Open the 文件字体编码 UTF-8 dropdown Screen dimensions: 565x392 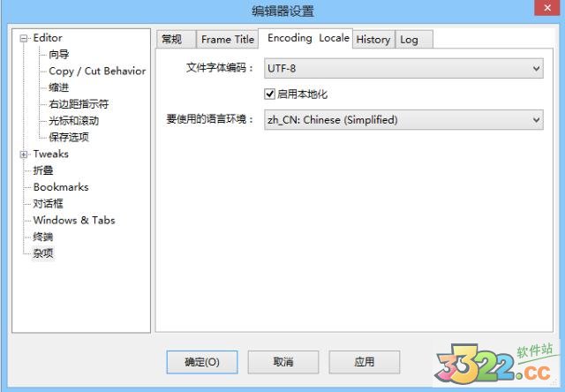[x=403, y=68]
